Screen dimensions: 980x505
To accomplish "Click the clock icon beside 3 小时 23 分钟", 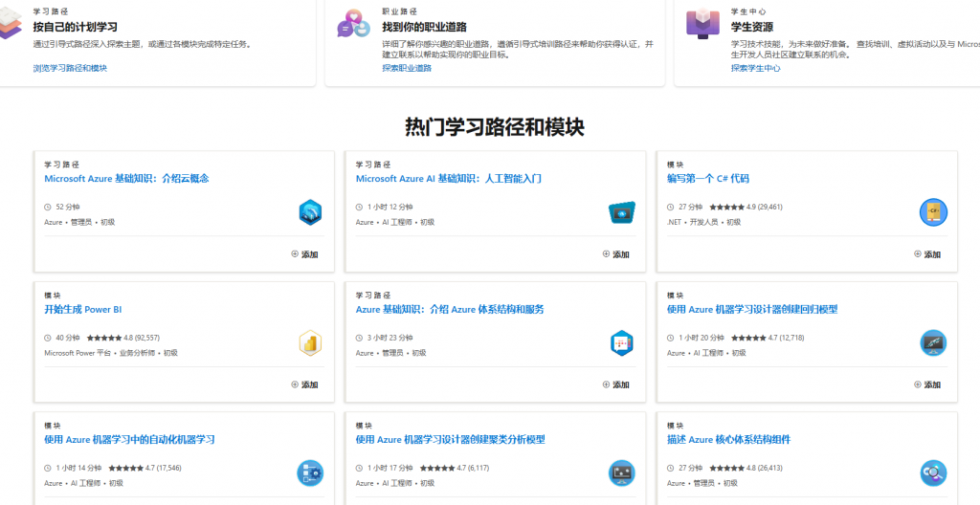I will (x=359, y=338).
